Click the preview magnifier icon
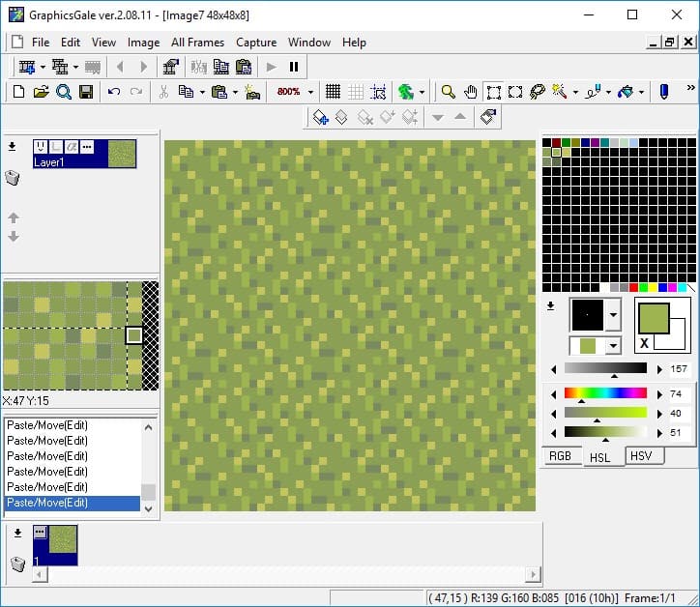 (64, 92)
